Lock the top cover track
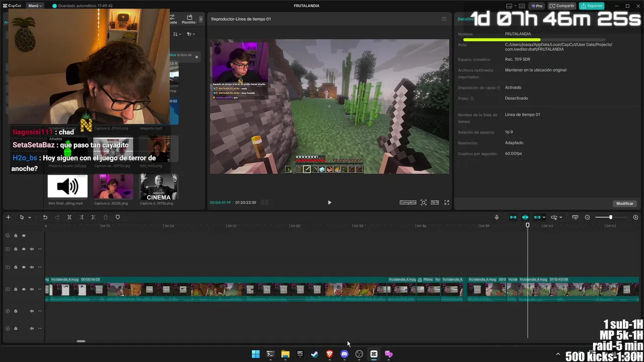The height and width of the screenshot is (362, 644). 16,236
